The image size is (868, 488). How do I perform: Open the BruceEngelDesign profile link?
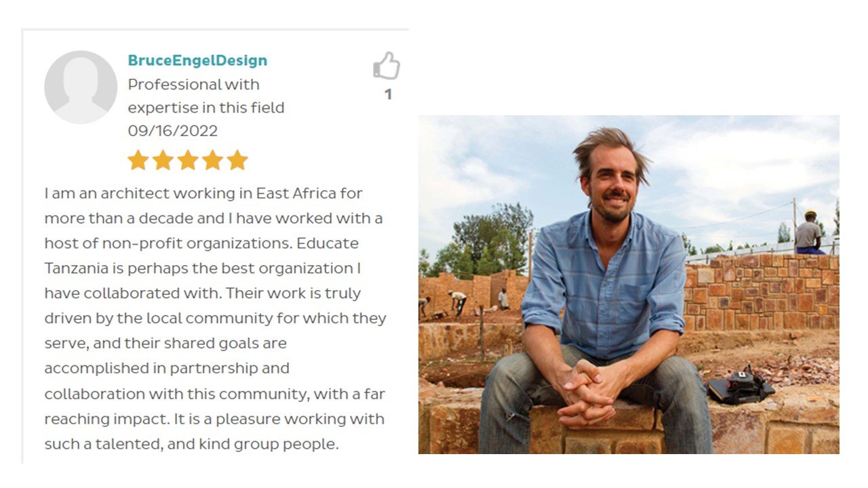197,60
